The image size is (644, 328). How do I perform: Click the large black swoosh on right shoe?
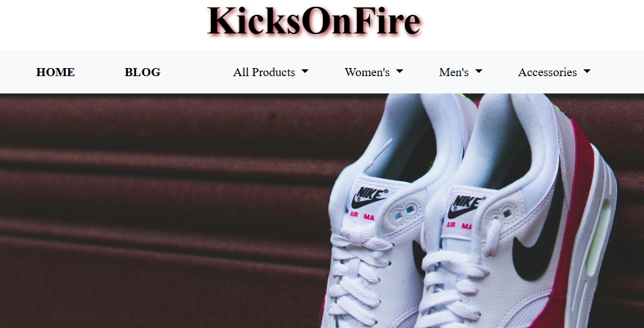coord(538,230)
